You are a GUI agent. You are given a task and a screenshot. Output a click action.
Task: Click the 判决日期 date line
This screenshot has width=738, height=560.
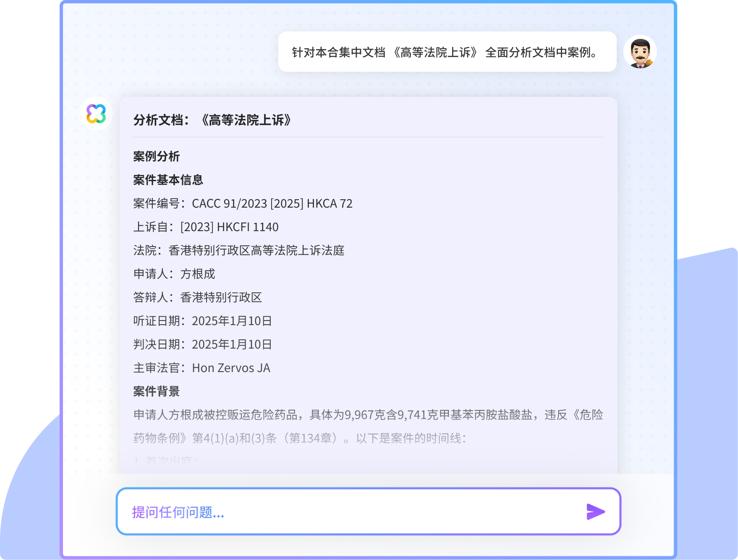tap(202, 344)
